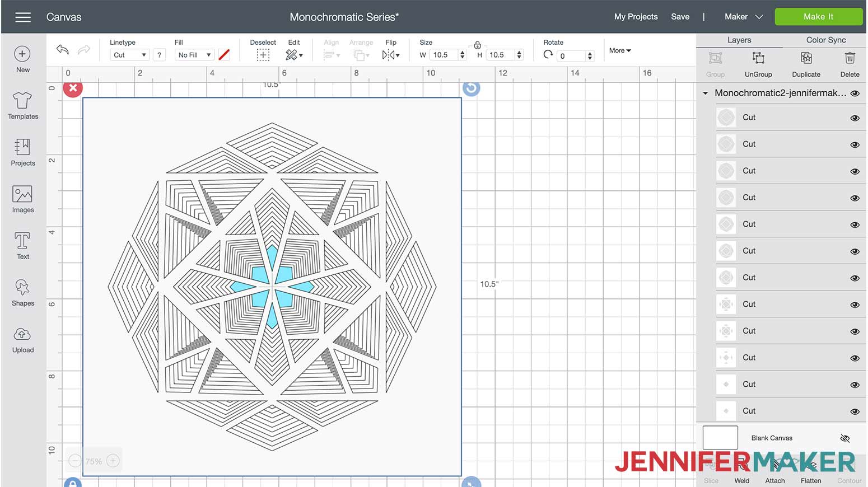Click the blue star center of the design
Viewport: 868px width, 487px height.
click(272, 287)
